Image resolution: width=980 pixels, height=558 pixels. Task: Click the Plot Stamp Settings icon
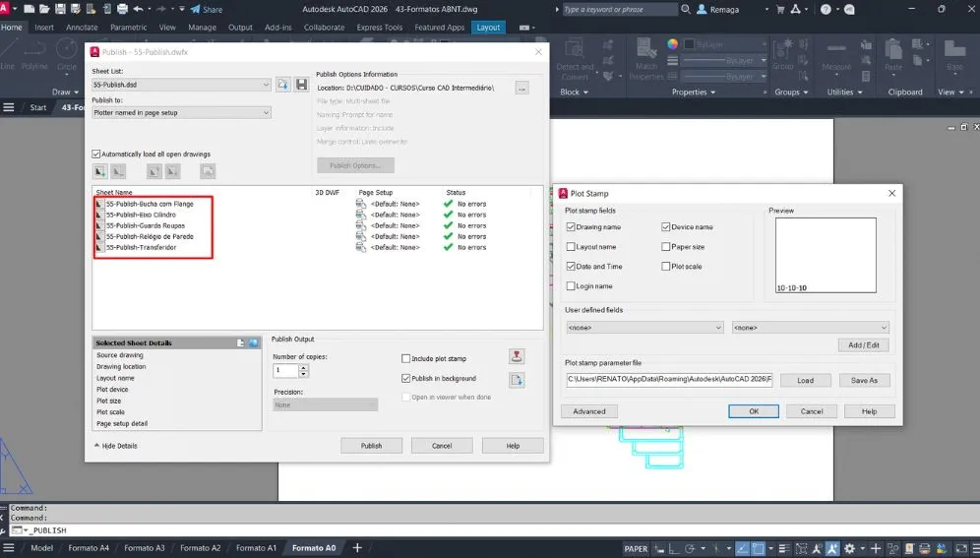(x=517, y=356)
